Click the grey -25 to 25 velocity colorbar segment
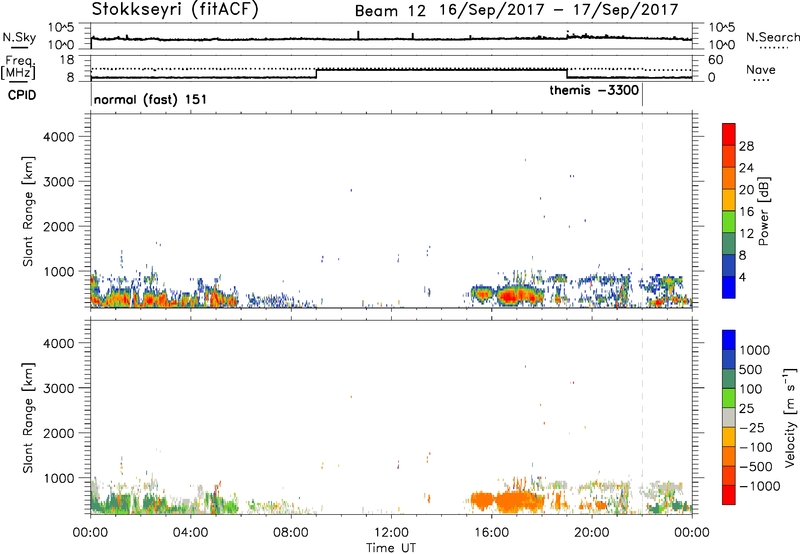800x554 pixels. click(x=729, y=417)
